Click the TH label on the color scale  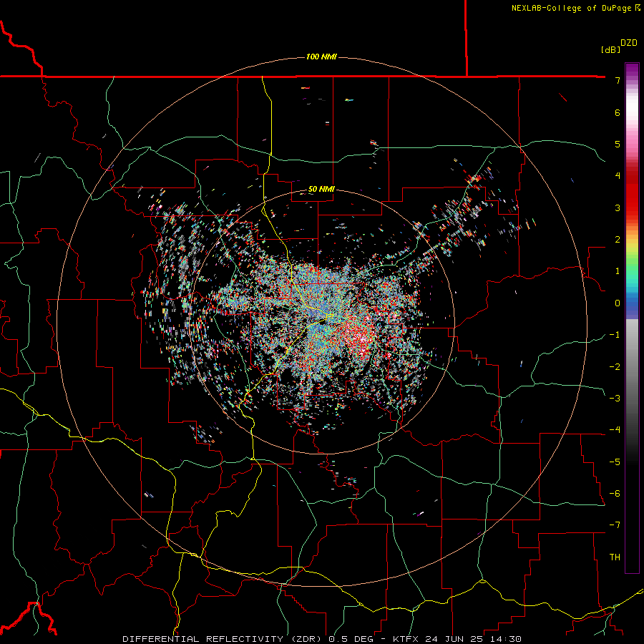(615, 557)
